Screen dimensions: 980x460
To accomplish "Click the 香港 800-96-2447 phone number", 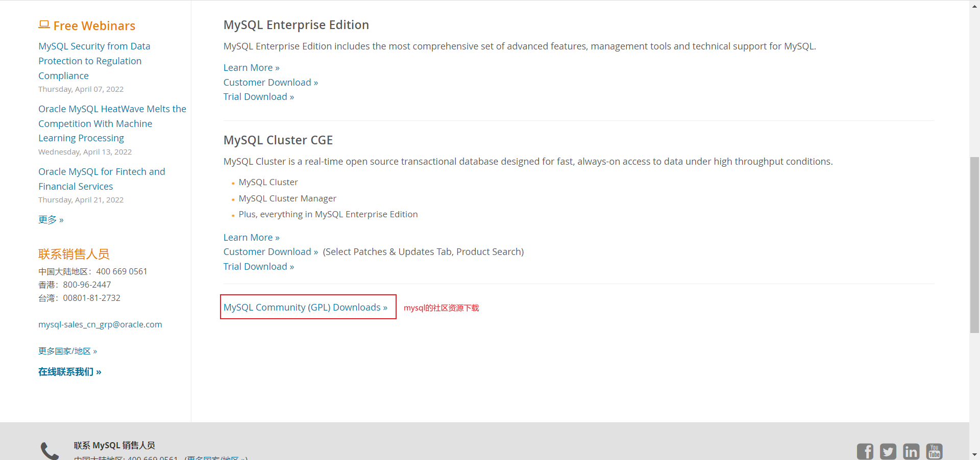I will (75, 285).
